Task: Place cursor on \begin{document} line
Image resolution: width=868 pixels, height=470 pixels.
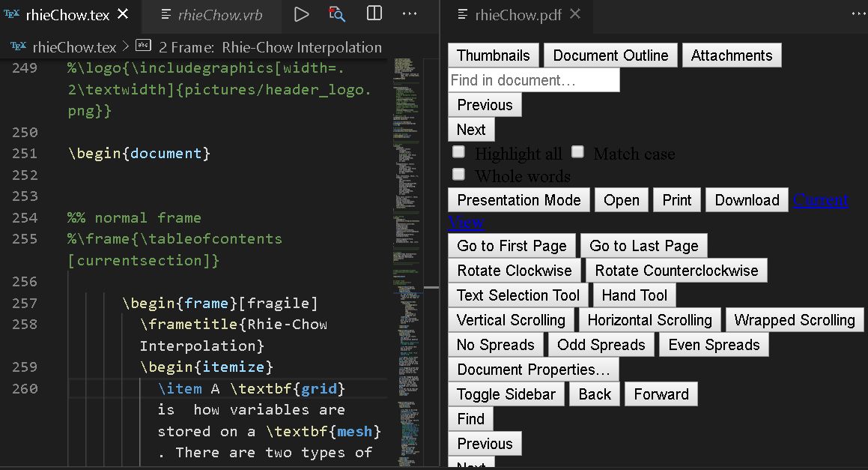Action: (x=139, y=154)
